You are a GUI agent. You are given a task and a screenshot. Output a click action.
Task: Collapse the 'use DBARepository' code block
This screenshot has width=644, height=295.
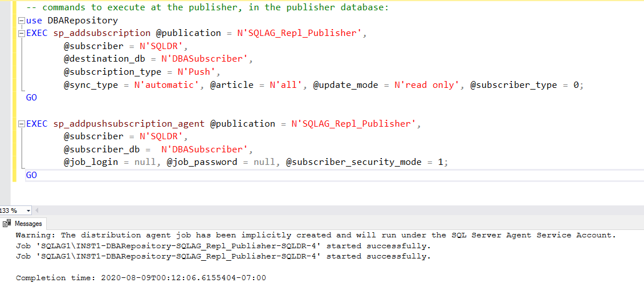(22, 21)
